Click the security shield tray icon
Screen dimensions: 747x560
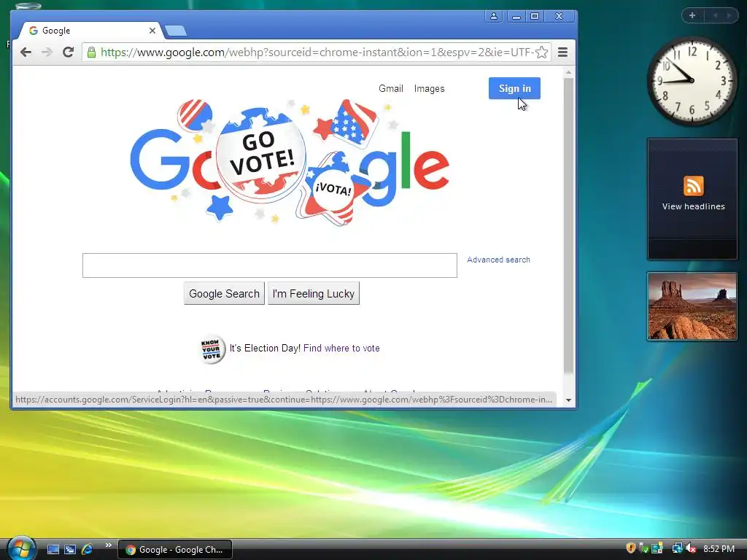pyautogui.click(x=631, y=548)
